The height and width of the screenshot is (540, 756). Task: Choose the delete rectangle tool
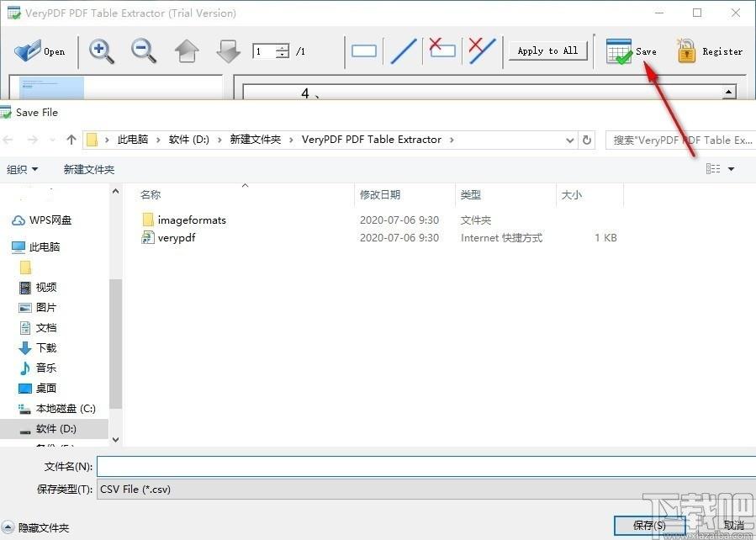(442, 49)
